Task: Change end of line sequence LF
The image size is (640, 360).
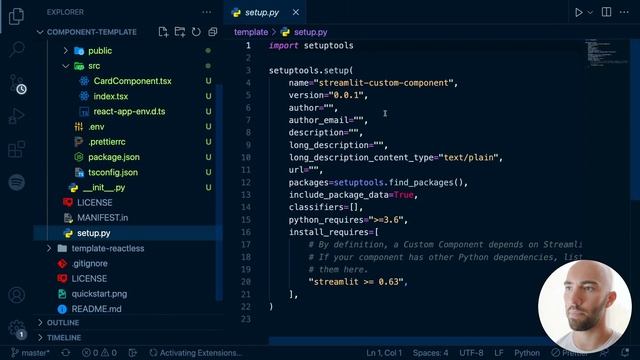Action: (499, 353)
